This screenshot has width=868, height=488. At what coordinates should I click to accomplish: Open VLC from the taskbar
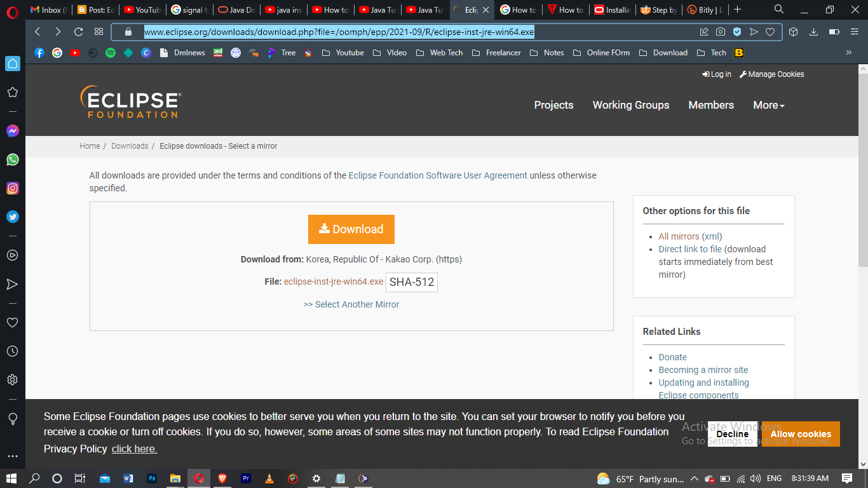coord(269,478)
